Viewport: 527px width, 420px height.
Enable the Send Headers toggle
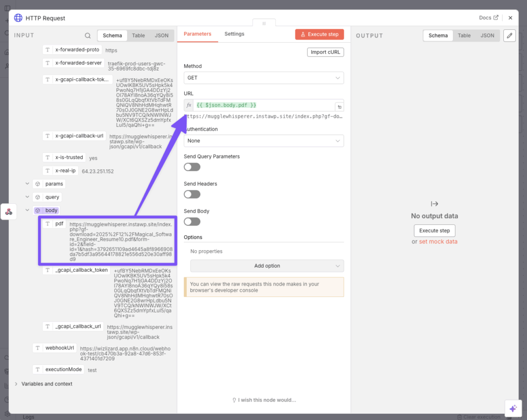(x=192, y=194)
